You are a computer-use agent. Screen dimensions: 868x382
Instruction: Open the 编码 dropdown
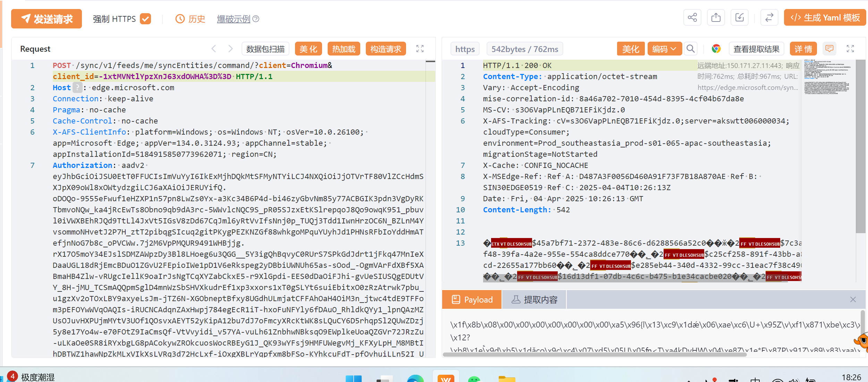pyautogui.click(x=664, y=49)
